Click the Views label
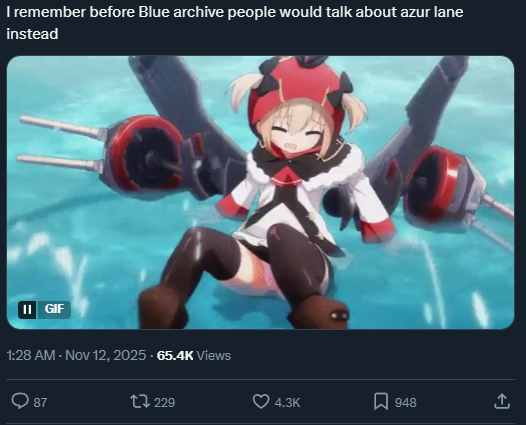 pos(214,356)
